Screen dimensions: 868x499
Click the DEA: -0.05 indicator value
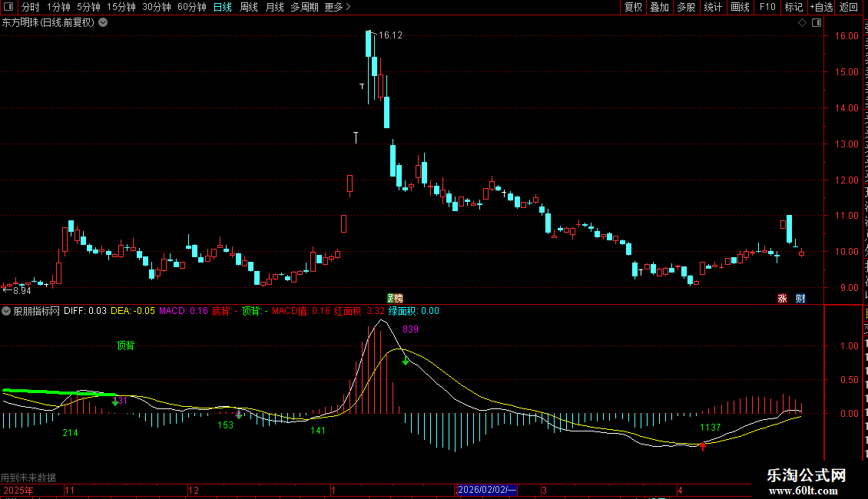(x=133, y=311)
